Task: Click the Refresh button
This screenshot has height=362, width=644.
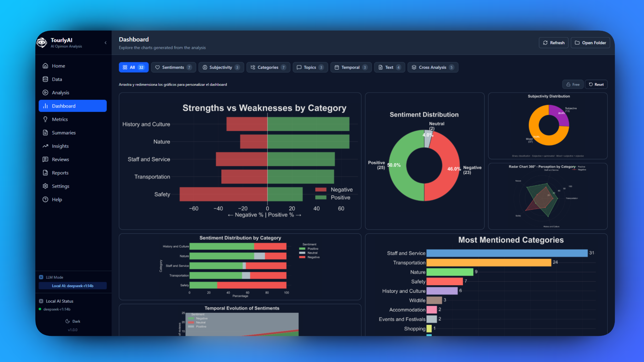Action: 553,43
